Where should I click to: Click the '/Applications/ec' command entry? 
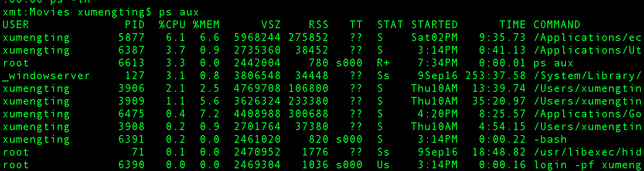588,37
